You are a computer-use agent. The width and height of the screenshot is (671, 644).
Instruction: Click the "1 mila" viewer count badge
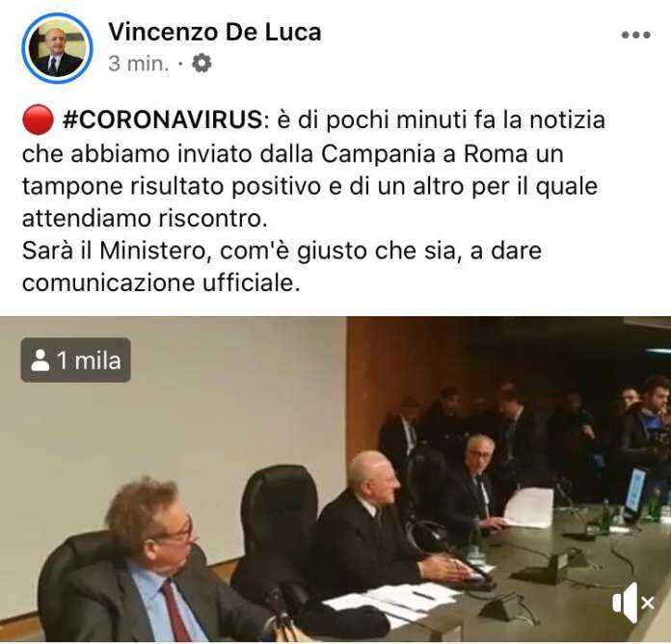76,360
